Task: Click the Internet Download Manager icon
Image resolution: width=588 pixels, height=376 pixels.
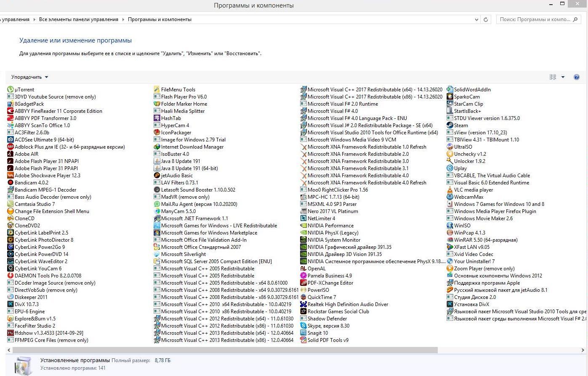Action: coord(157,147)
